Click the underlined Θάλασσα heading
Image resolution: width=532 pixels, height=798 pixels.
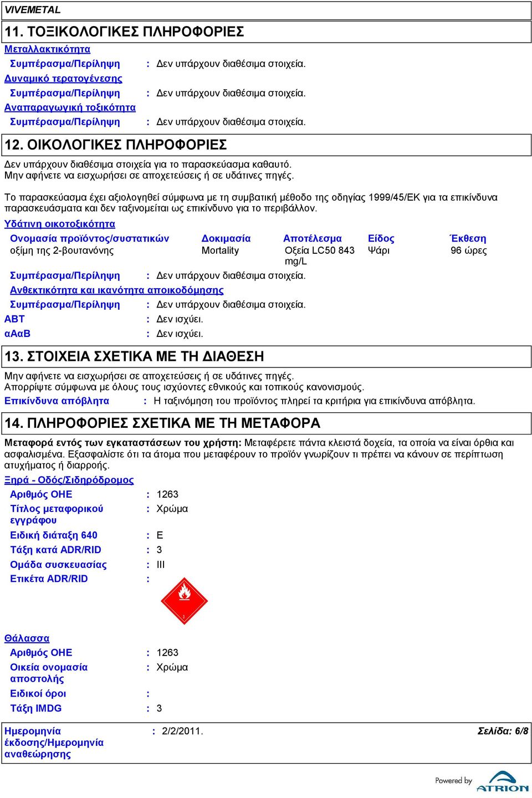(x=27, y=638)
